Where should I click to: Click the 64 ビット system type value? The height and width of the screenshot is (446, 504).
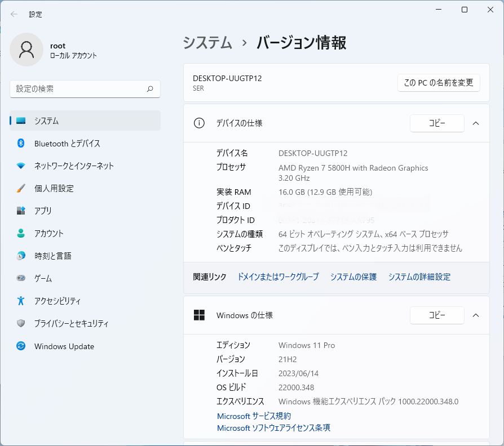(x=364, y=234)
